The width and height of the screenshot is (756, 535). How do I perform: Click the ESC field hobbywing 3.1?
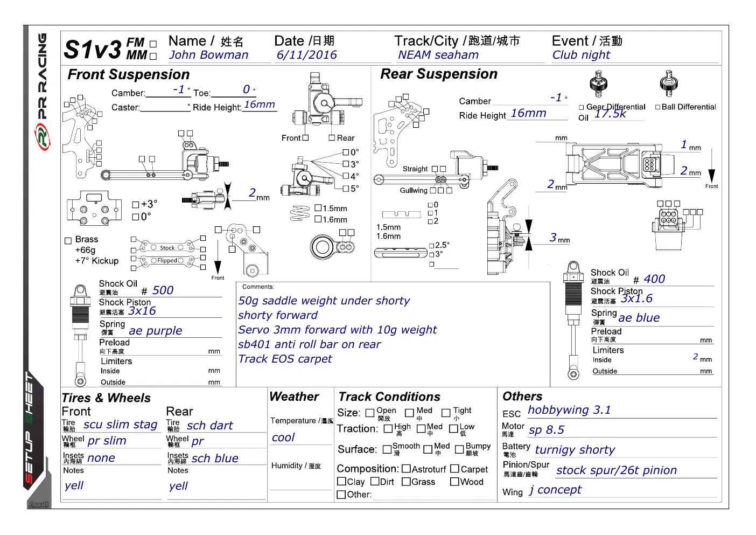pyautogui.click(x=622, y=411)
